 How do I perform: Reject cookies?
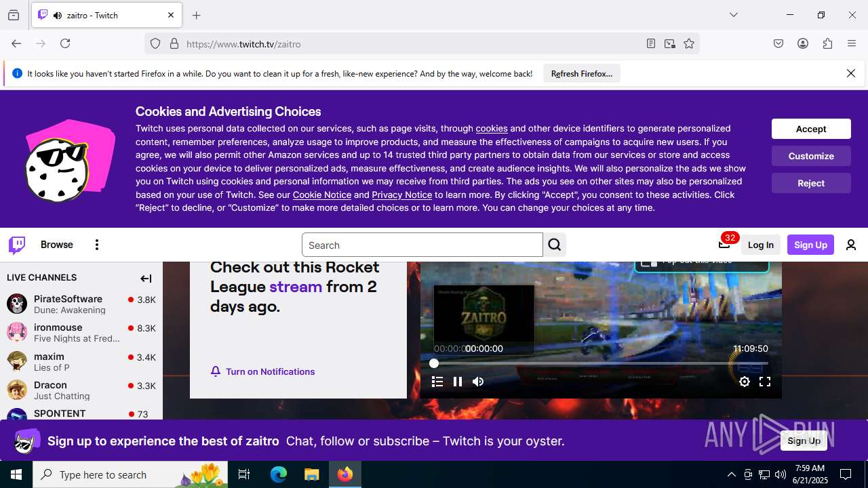[811, 183]
